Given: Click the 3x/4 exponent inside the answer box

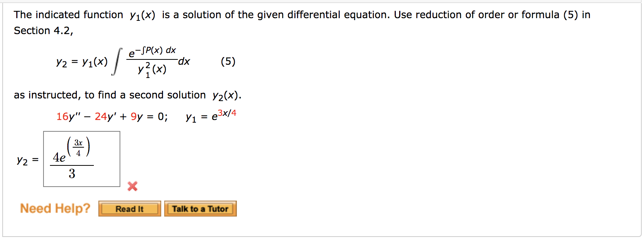Looking at the screenshot, I should click(x=78, y=147).
